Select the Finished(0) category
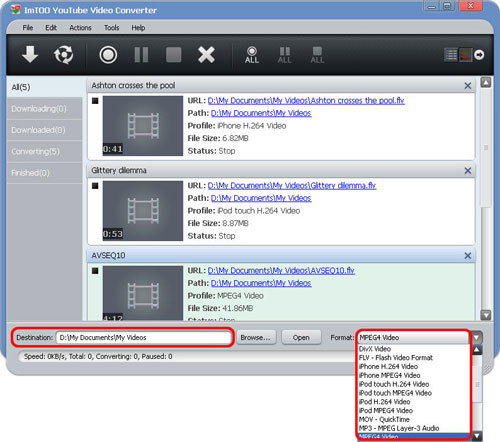Screen dimensions: 500x442 click(44, 173)
